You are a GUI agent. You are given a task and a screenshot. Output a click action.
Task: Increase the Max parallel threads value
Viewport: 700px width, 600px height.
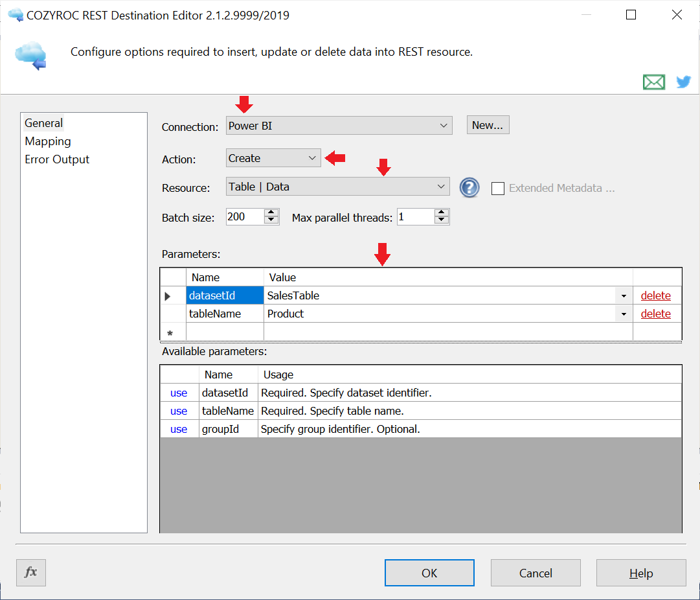[x=442, y=213]
